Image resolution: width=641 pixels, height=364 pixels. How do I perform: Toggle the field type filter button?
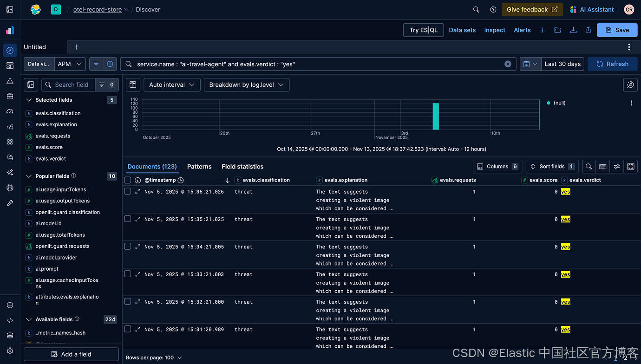tap(107, 84)
